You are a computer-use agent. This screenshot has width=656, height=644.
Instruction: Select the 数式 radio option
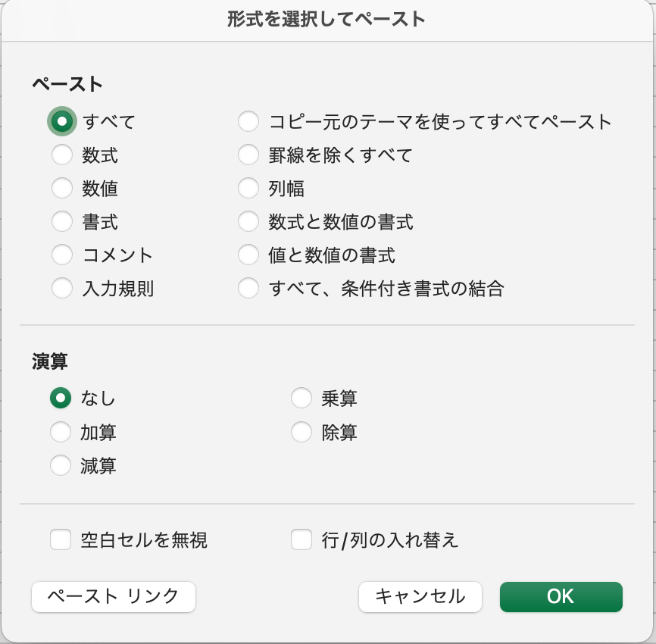[x=62, y=155]
